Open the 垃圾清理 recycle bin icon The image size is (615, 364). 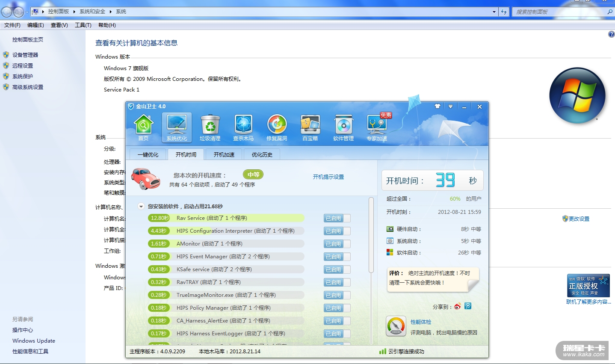click(x=210, y=127)
